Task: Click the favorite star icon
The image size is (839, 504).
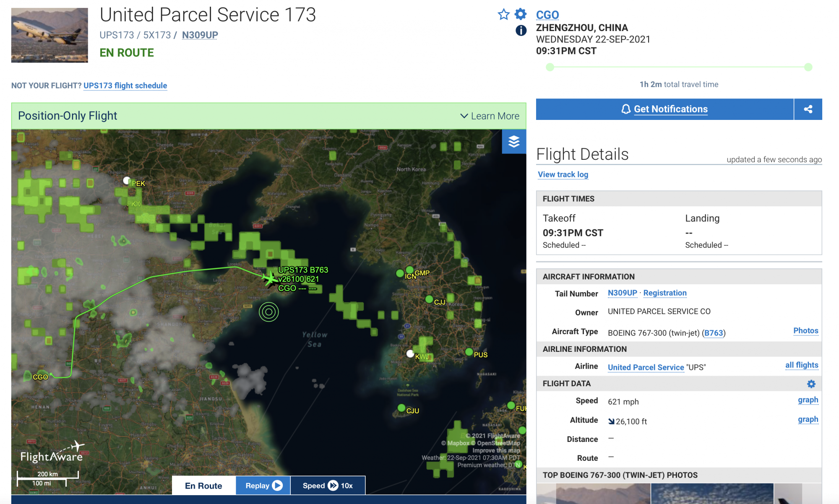Action: click(x=503, y=15)
